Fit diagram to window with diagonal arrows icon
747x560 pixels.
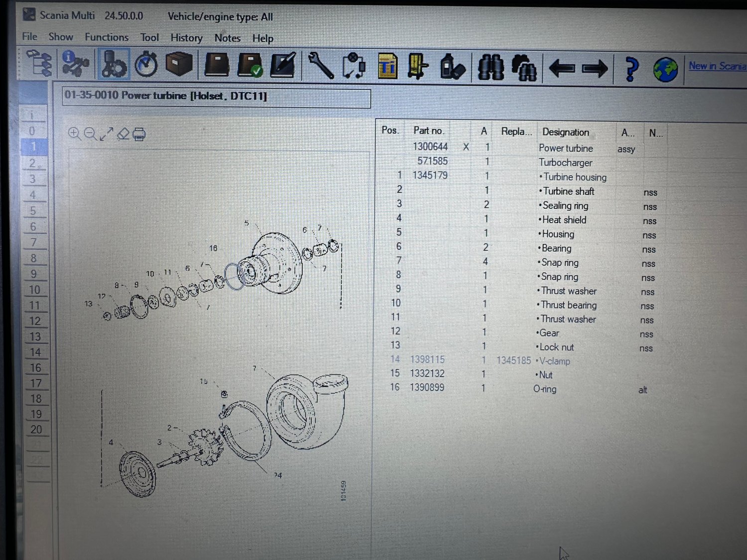106,134
